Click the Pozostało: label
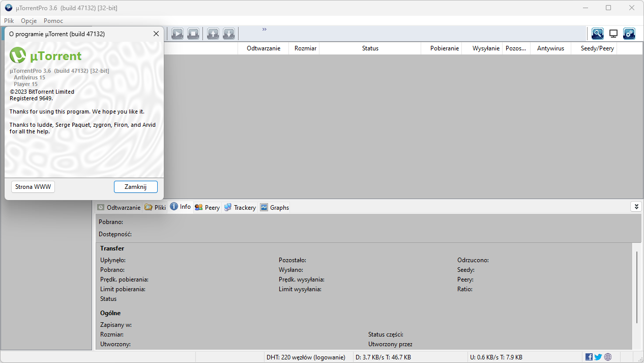Viewport: 644px width, 363px height. tap(292, 260)
